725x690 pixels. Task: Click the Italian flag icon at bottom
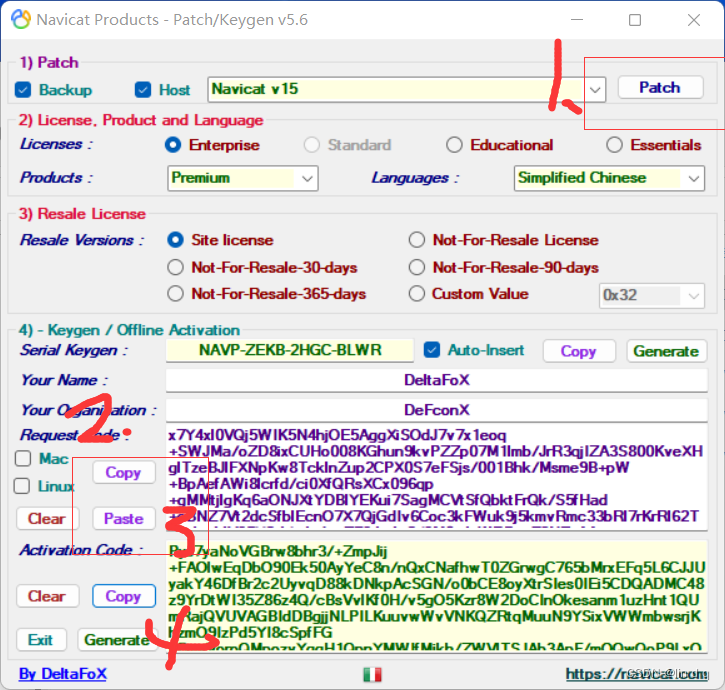pyautogui.click(x=372, y=674)
